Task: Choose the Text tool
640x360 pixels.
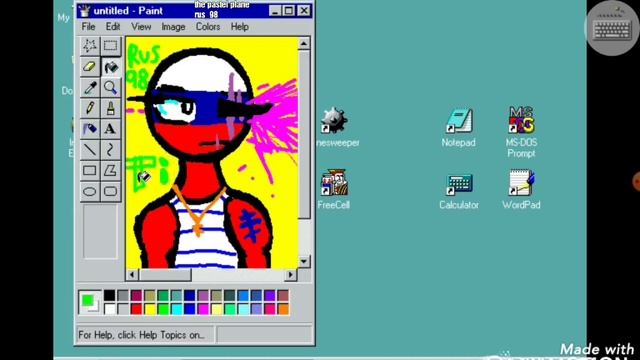Action: click(x=111, y=129)
